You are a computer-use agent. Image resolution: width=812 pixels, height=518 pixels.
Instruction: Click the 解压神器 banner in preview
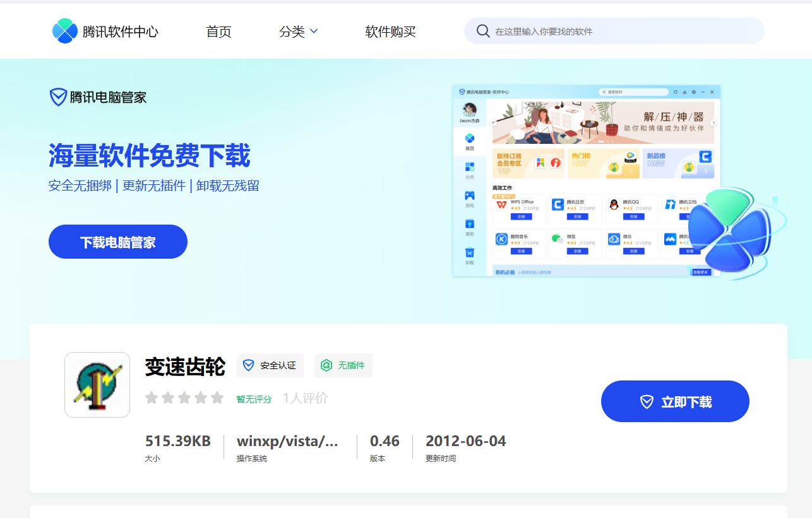coord(603,123)
